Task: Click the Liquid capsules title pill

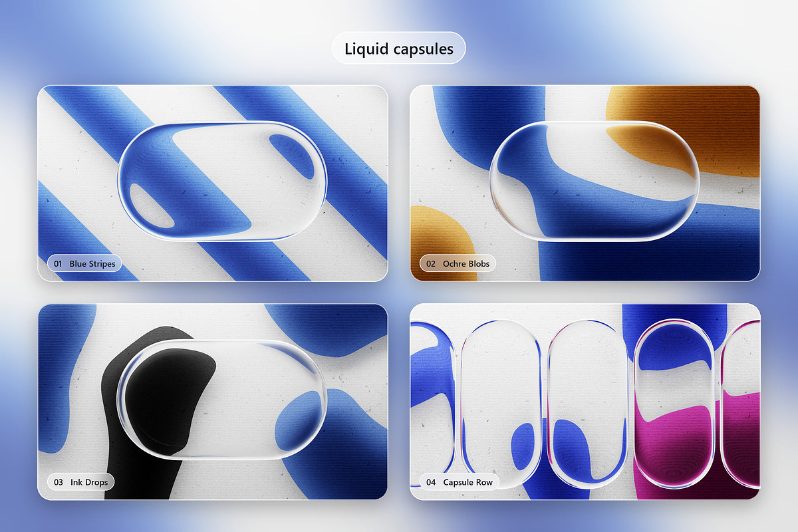Action: pos(399,49)
